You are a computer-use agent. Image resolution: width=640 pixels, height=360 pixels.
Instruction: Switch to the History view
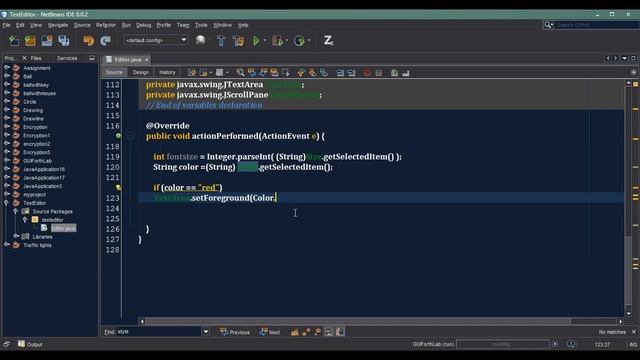(167, 72)
